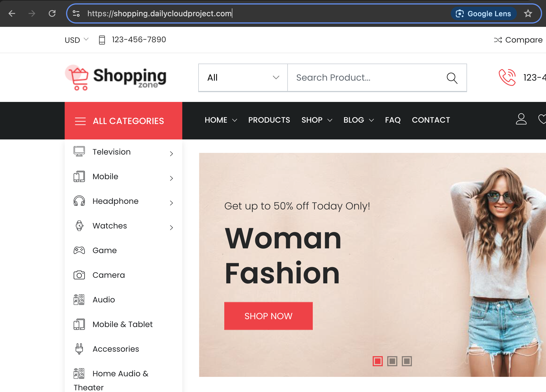Click the Headphone category icon

(x=79, y=201)
